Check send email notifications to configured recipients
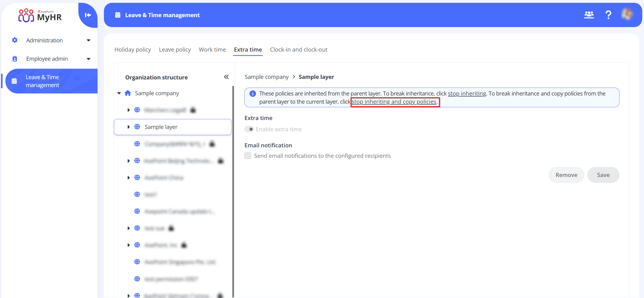This screenshot has height=298, width=644. tap(247, 155)
